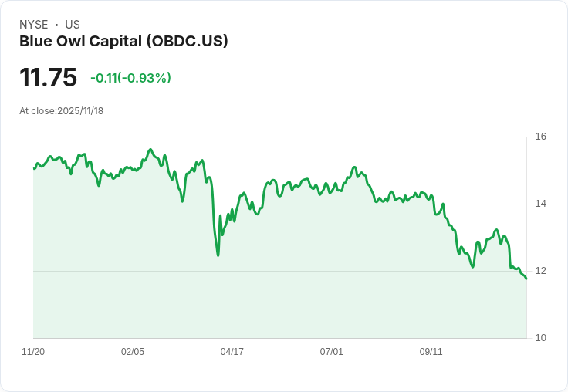Screen dimensions: 568x392
Task: Click the July peak on the price line
Action: [x=354, y=167]
